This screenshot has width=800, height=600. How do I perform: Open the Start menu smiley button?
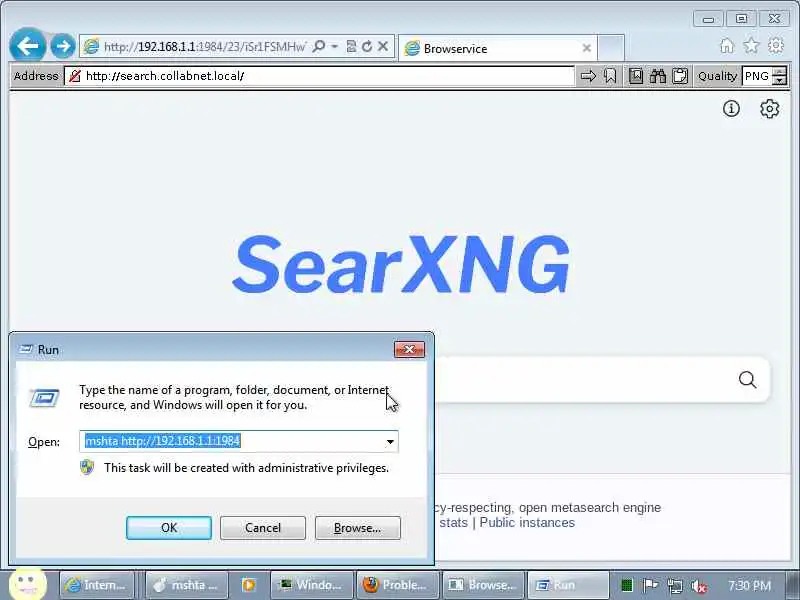(x=28, y=584)
